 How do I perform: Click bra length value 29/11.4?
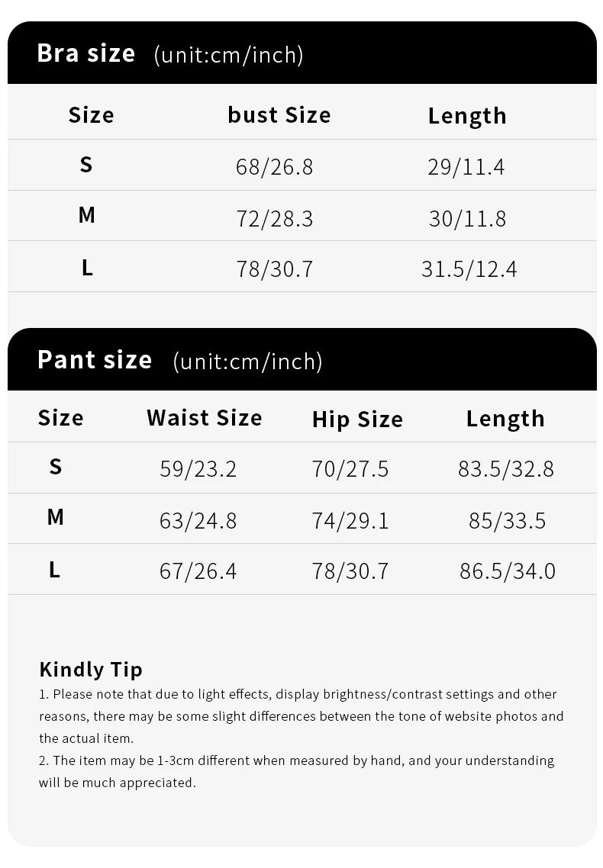[x=466, y=167]
